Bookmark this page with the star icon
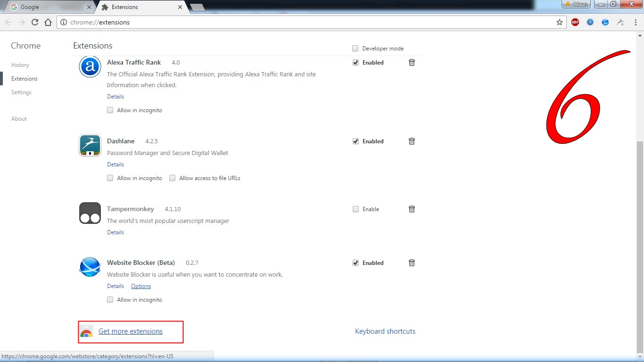This screenshot has height=362, width=644. (560, 22)
